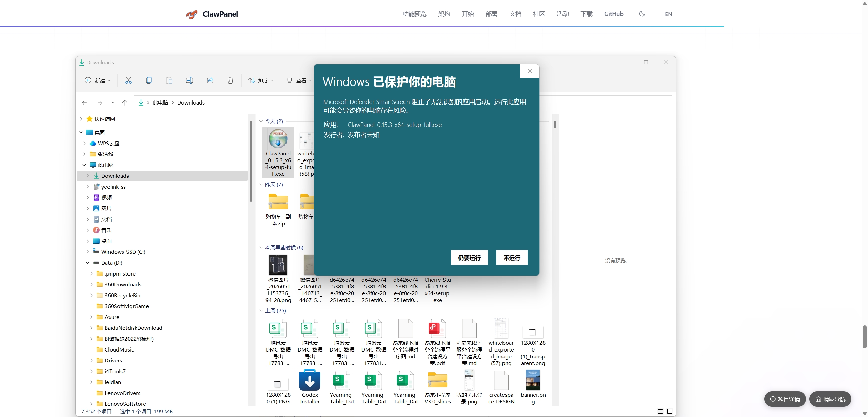Open 架构 in the site navigation
Screen dimensions: 868x417
click(x=444, y=14)
